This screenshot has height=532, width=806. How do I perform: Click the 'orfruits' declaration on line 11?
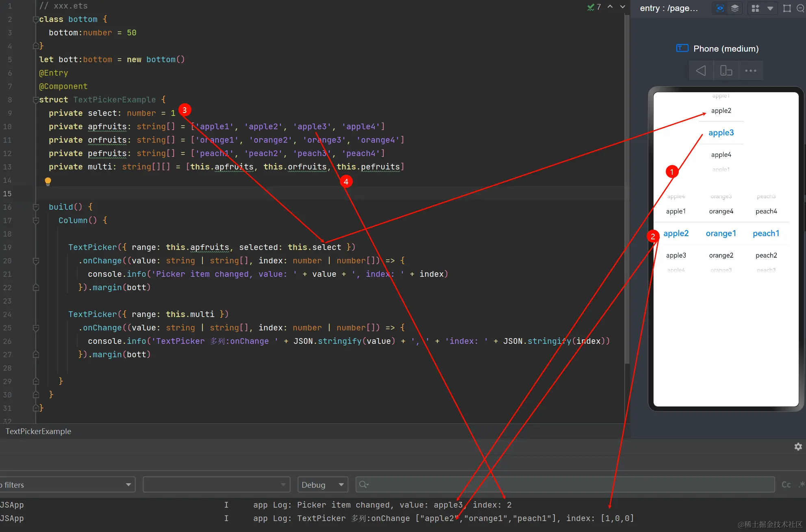(107, 140)
